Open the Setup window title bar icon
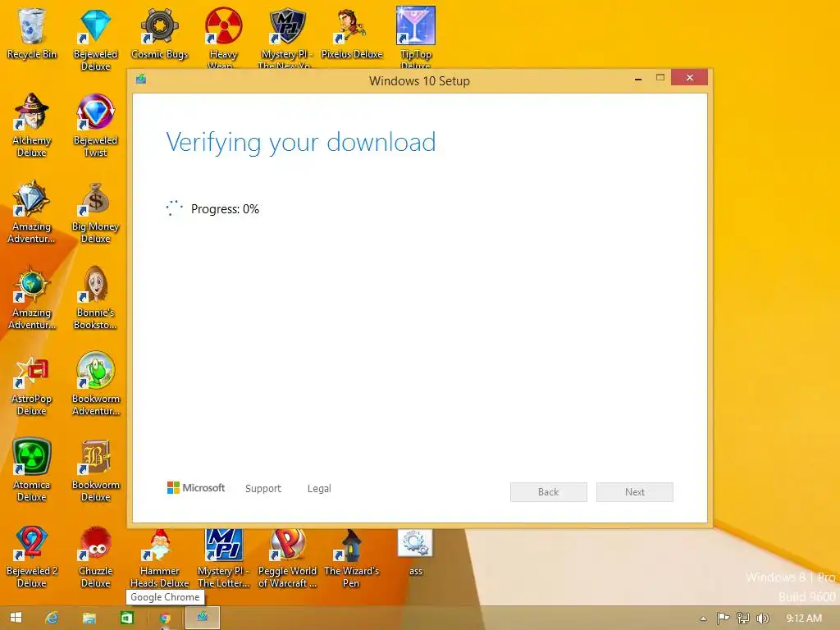This screenshot has width=840, height=630. click(x=141, y=80)
